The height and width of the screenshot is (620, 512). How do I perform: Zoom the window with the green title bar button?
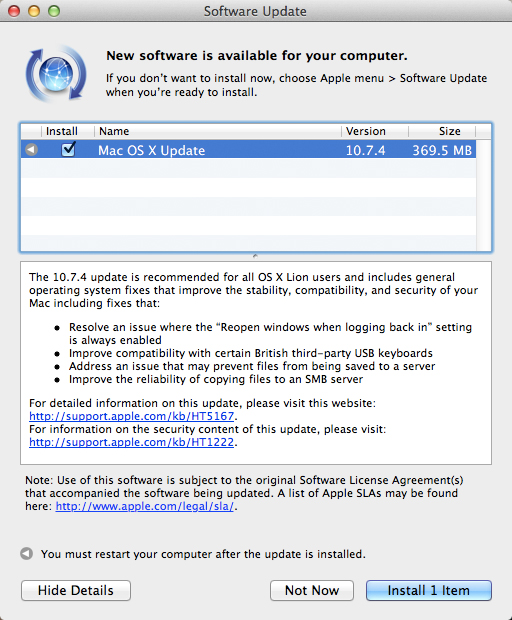point(54,11)
